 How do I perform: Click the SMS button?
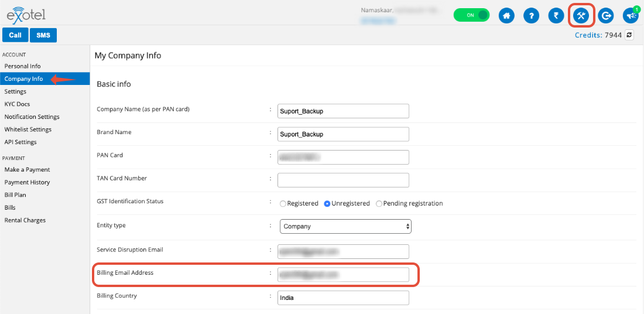tap(43, 35)
